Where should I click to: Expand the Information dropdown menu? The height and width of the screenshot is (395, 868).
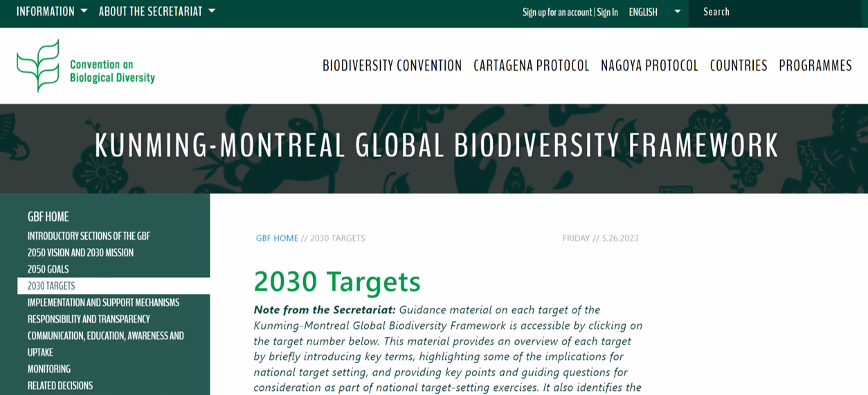pyautogui.click(x=51, y=12)
